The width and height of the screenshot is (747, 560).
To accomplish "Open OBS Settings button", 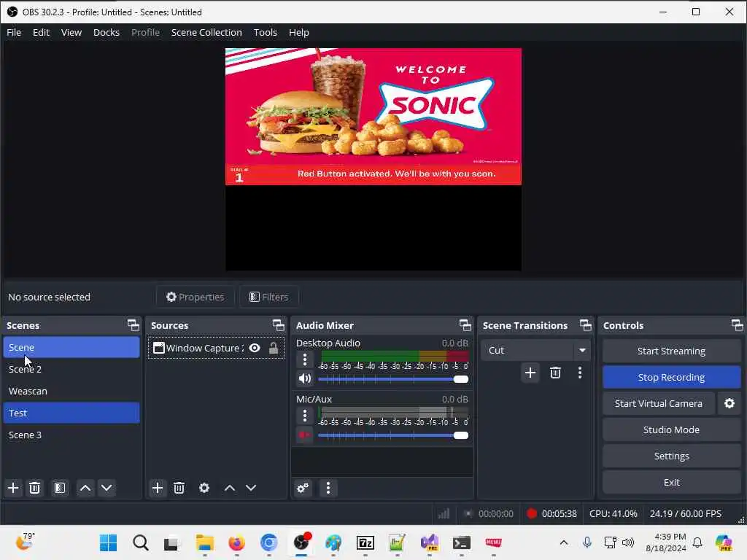I will point(671,456).
